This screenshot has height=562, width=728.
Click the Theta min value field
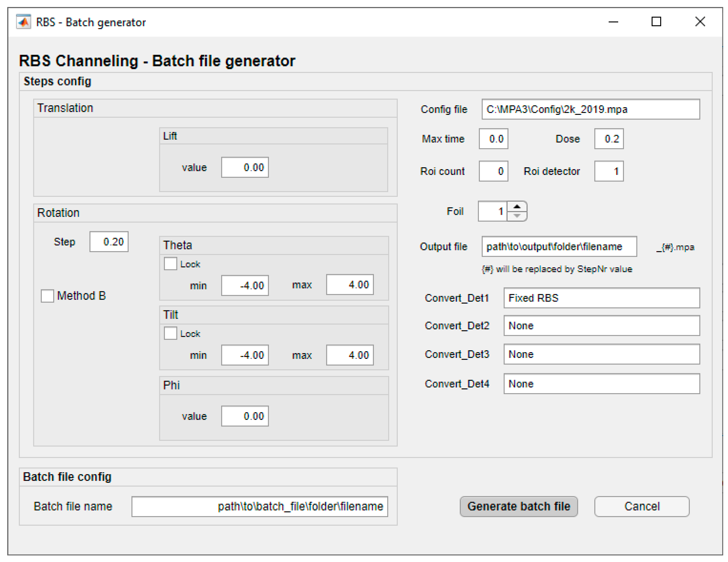click(x=245, y=285)
